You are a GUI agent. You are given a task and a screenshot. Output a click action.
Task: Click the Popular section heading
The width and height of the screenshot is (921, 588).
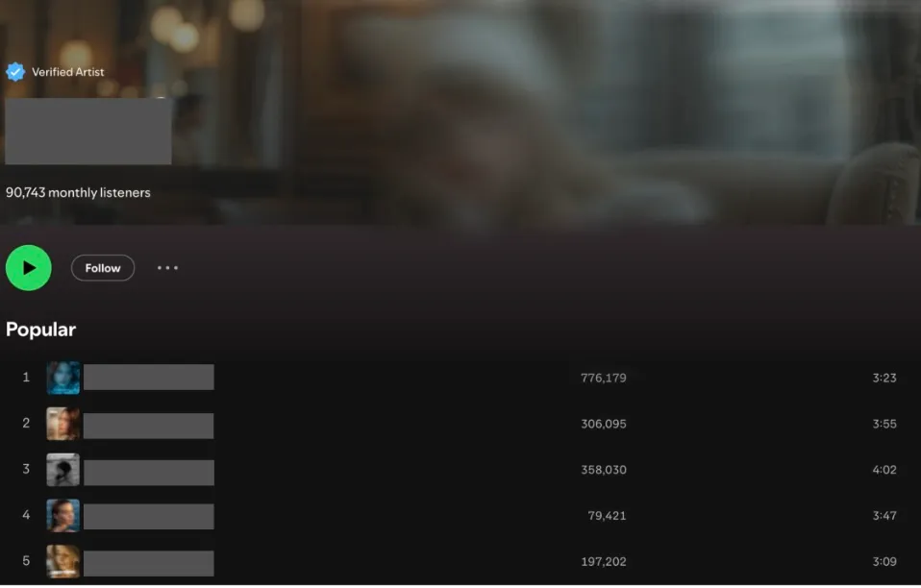[40, 330]
